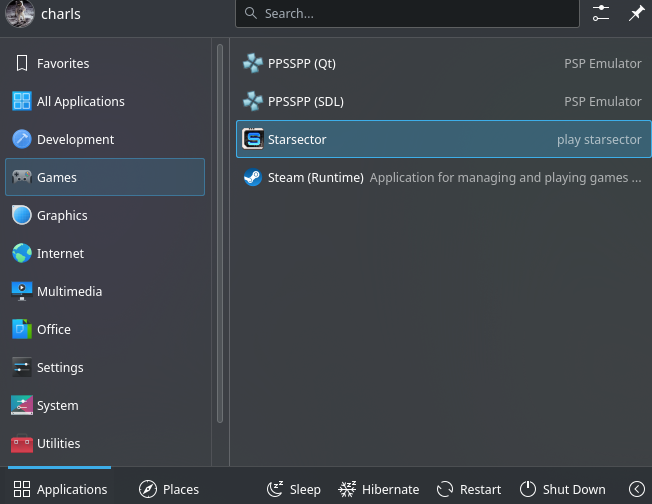Click the Utilities red toolbox icon

(x=22, y=443)
